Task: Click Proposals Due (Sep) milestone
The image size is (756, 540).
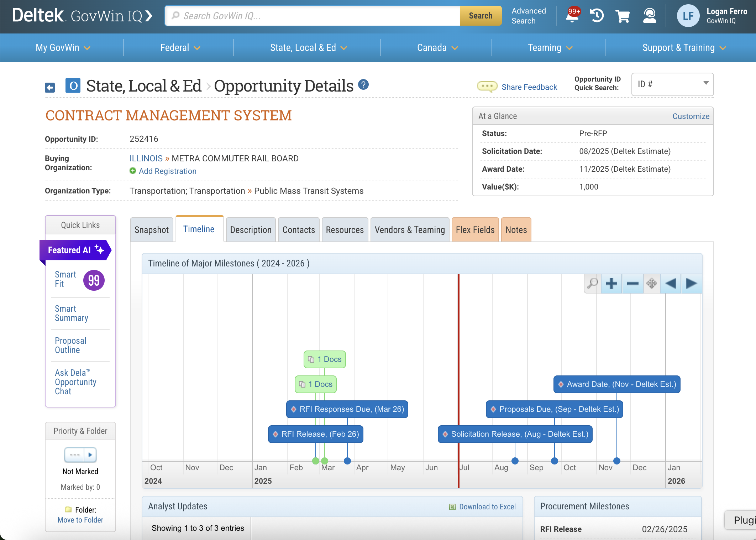Action: (x=555, y=409)
